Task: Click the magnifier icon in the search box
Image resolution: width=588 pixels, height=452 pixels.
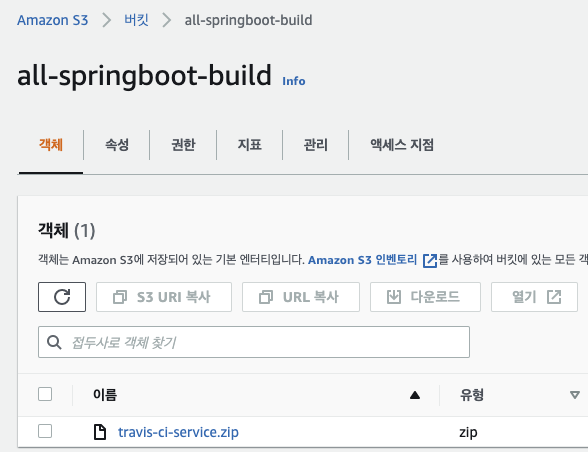Action: coord(54,342)
